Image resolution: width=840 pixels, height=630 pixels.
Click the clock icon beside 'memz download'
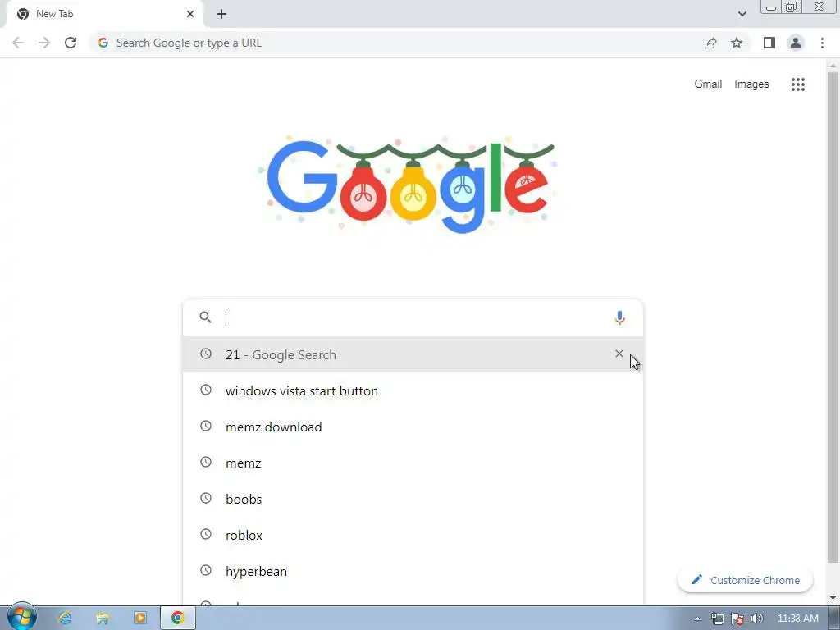[x=206, y=426]
